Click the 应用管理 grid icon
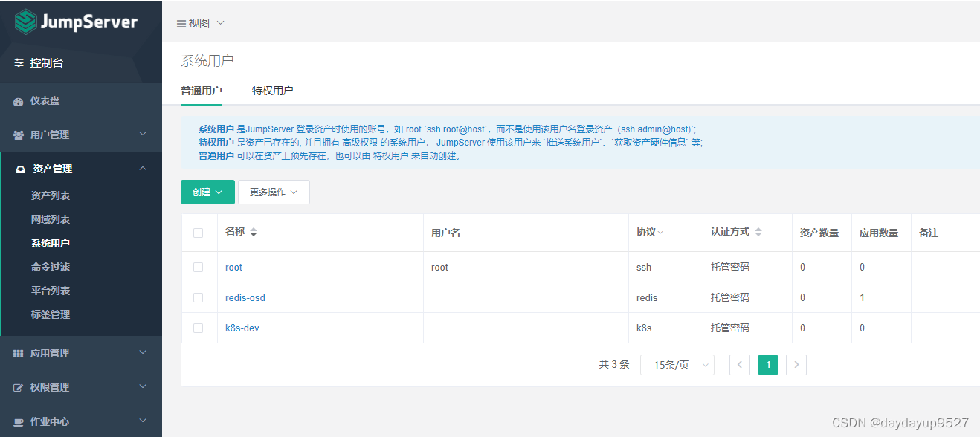The image size is (980, 437). point(19,354)
